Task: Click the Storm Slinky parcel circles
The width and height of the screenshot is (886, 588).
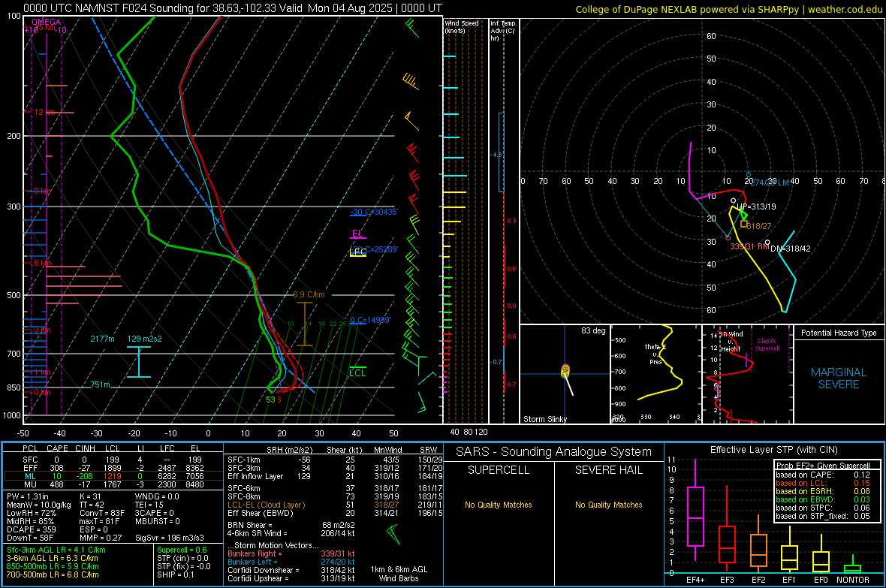Action: 565,371
